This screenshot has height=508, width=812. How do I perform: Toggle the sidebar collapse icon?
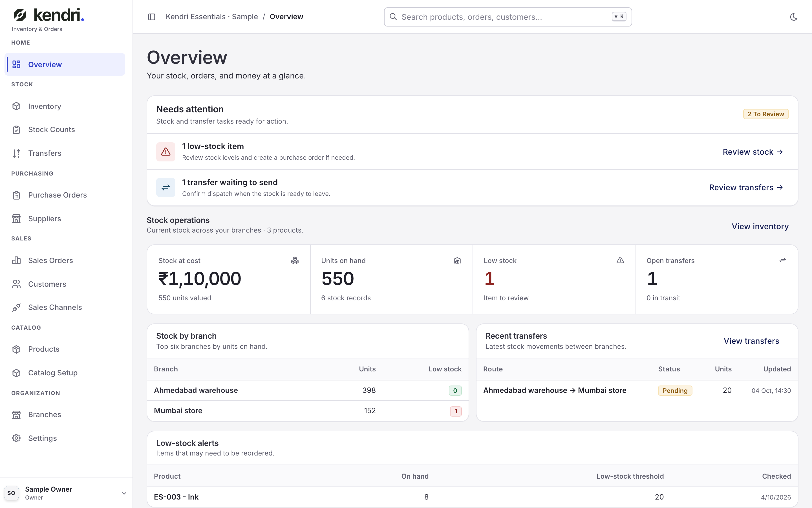152,17
